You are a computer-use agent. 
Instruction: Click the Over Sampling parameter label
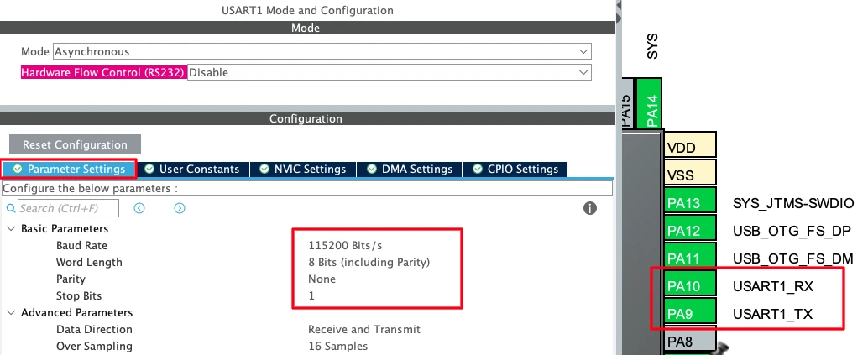point(94,347)
